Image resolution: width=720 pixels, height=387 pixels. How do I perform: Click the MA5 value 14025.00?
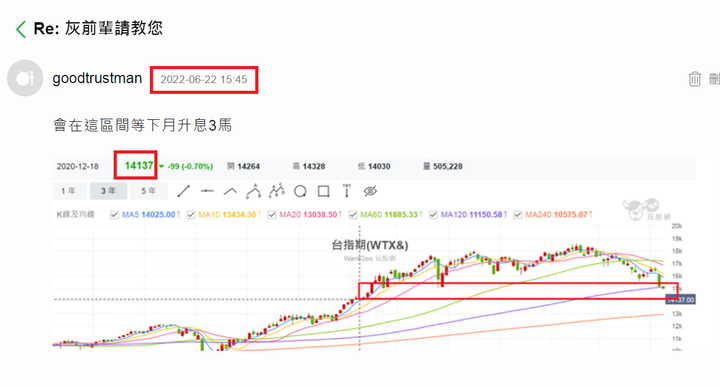tap(158, 214)
